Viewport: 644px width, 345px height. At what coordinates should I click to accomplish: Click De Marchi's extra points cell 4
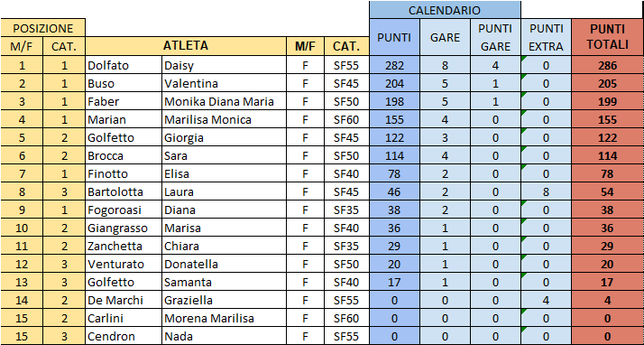point(546,300)
